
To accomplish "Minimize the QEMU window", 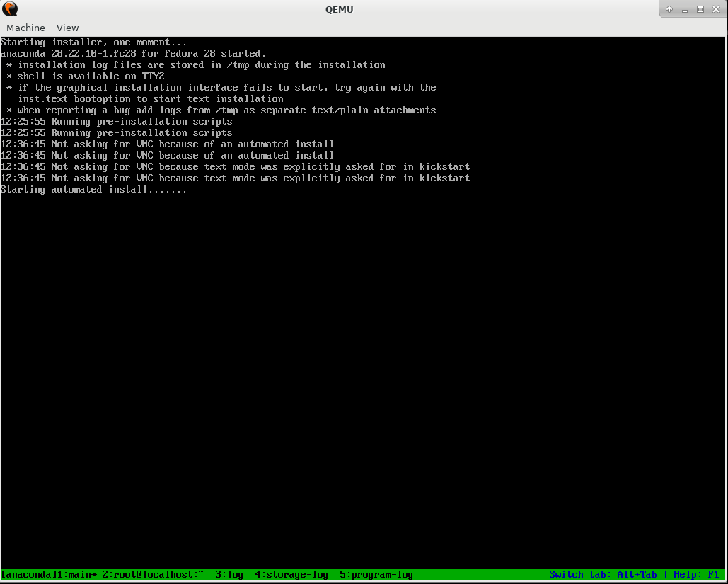I will coord(685,9).
